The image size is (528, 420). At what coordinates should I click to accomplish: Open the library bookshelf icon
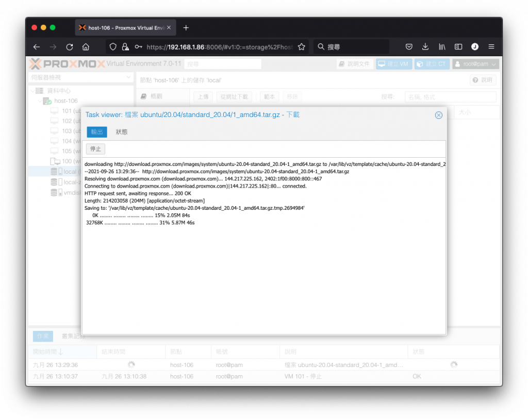442,47
